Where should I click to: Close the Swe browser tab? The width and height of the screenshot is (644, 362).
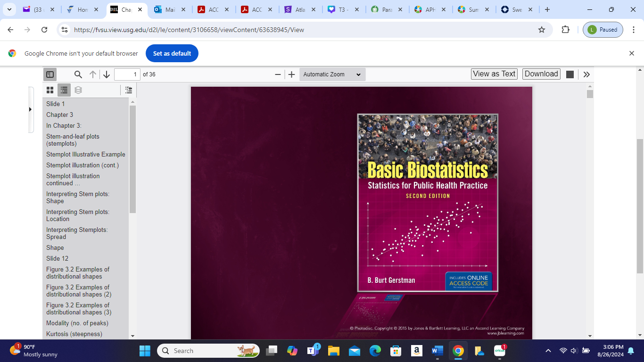pos(530,9)
